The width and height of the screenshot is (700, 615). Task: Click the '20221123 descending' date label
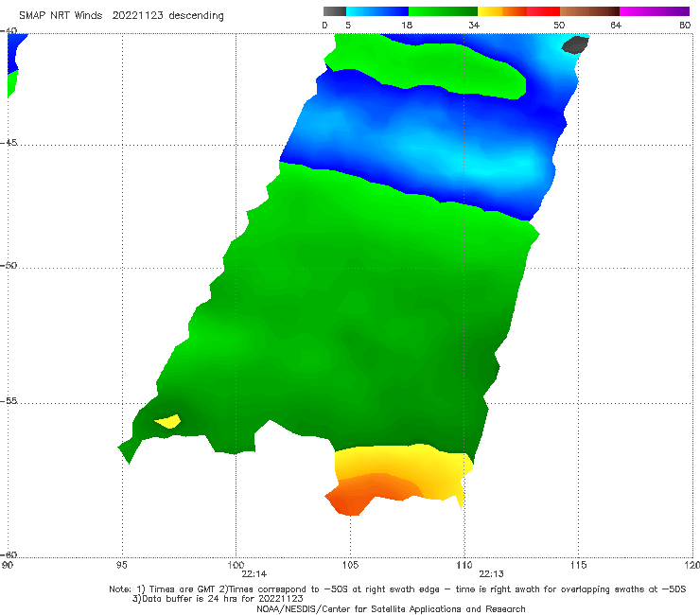tap(167, 16)
